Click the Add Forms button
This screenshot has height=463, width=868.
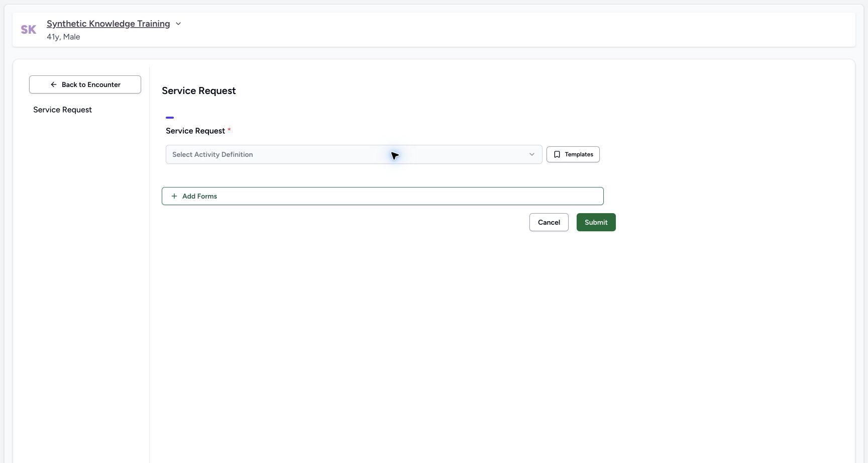[382, 196]
